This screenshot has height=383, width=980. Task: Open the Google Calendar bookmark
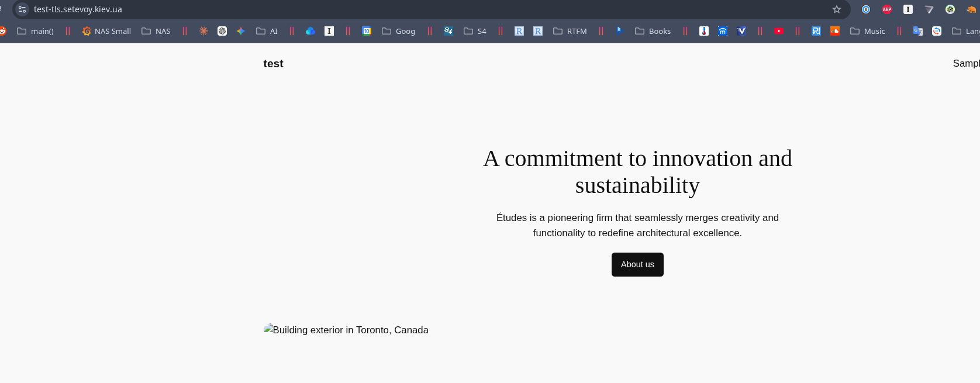(x=367, y=31)
